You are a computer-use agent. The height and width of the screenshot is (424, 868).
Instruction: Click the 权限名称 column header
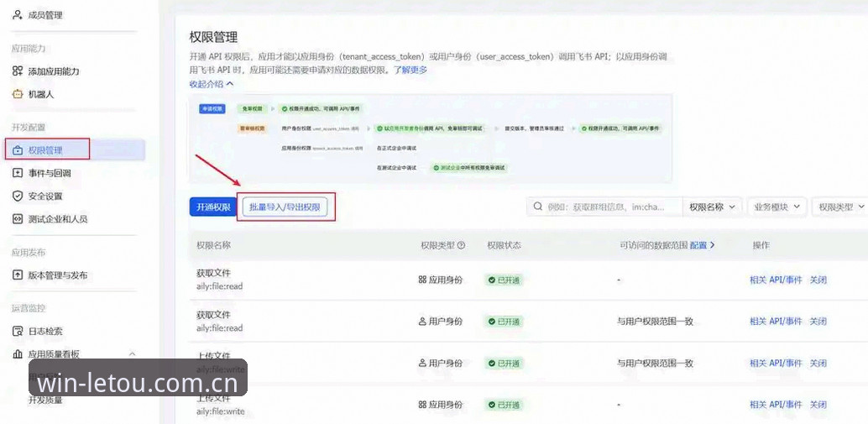[x=214, y=244]
